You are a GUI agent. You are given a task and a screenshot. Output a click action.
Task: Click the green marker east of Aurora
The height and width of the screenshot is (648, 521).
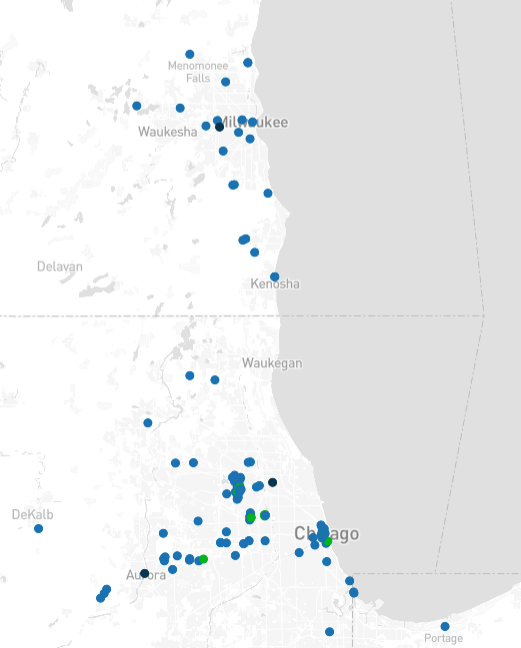203,559
